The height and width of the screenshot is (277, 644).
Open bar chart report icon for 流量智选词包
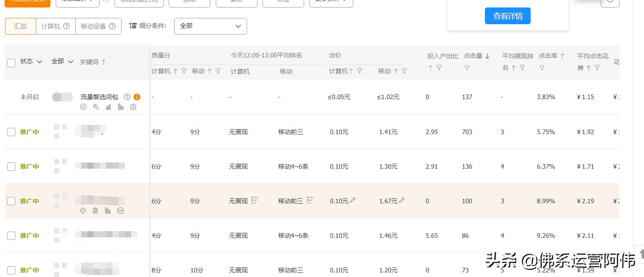click(x=121, y=107)
